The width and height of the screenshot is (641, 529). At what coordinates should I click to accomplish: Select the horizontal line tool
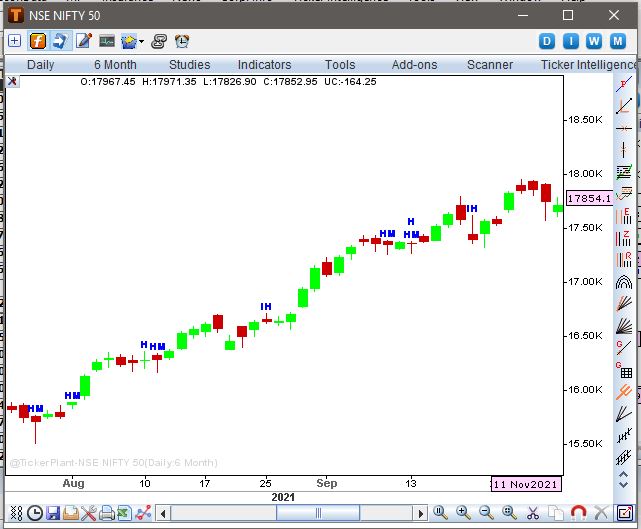point(624,128)
